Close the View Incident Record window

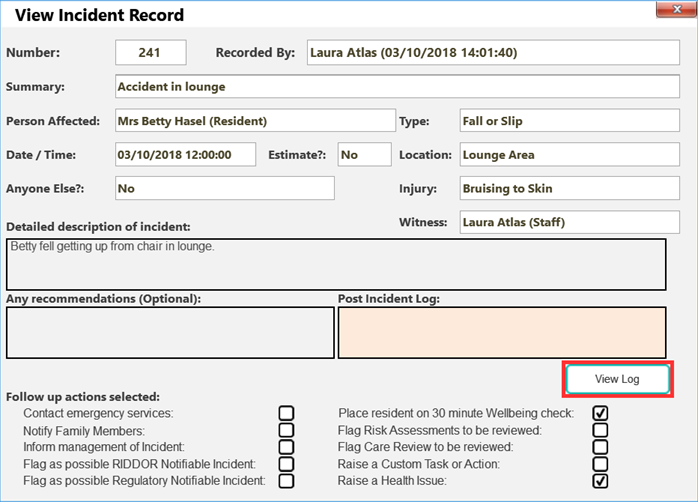tap(676, 9)
